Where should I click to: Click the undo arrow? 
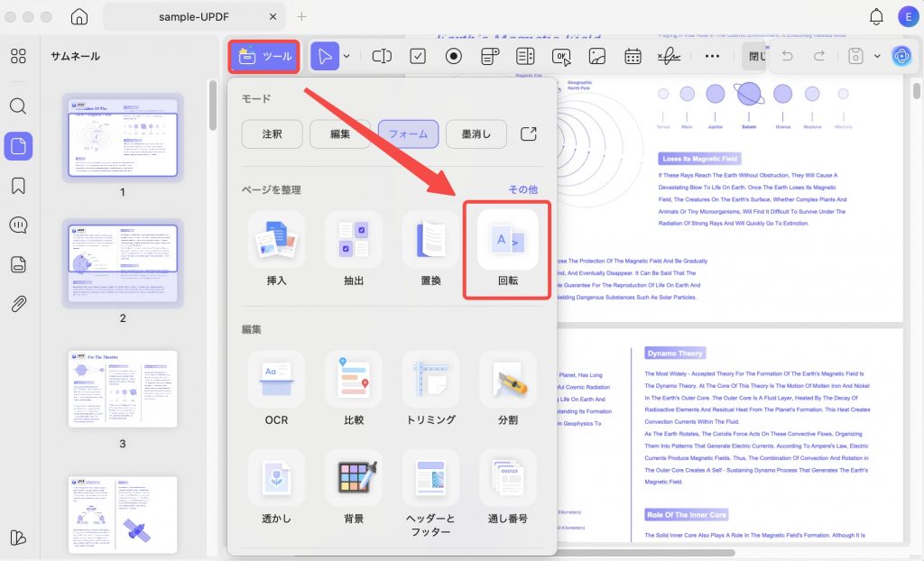point(787,56)
